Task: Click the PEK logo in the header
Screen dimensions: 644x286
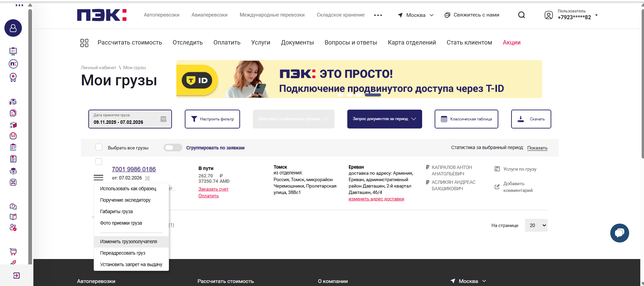Action: [x=102, y=15]
